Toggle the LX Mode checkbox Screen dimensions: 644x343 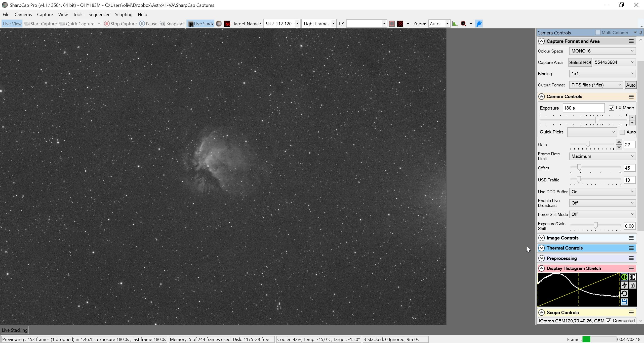tap(611, 108)
